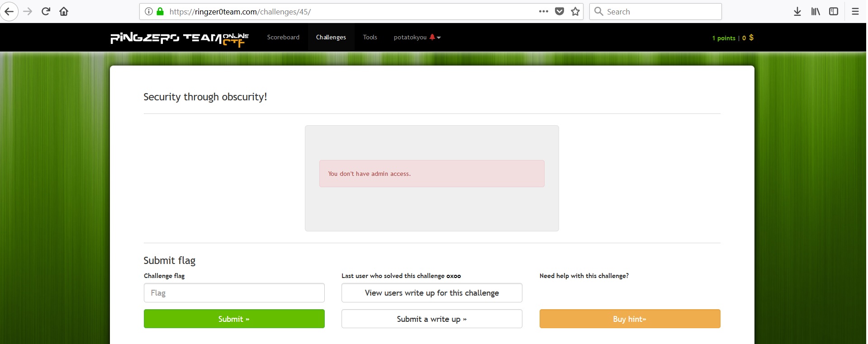The image size is (868, 344).
Task: Click the browser forward arrow
Action: 28,11
